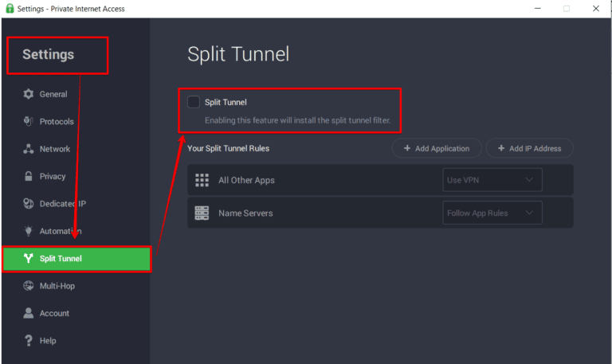Select the Name Servers rule row
The width and height of the screenshot is (612, 364).
point(311,213)
